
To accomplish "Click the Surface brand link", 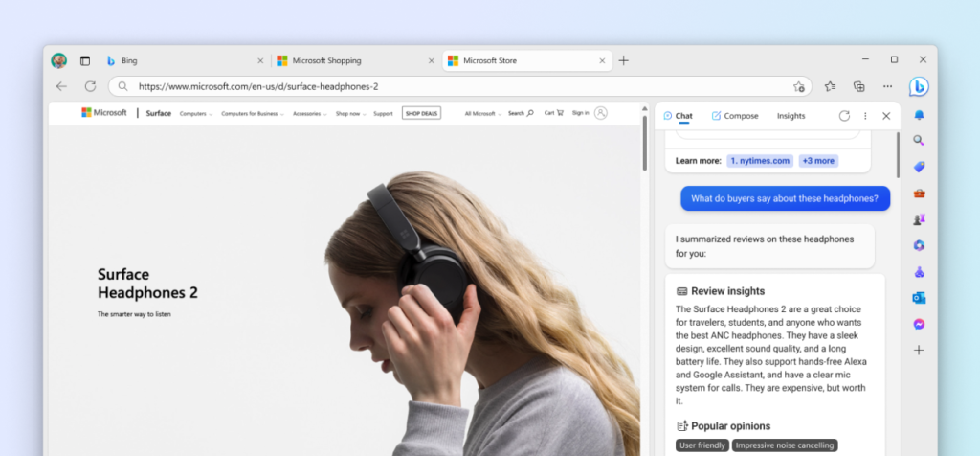I will click(x=159, y=113).
